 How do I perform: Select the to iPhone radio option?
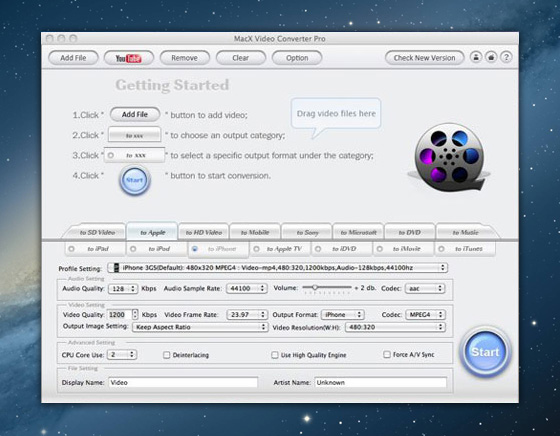tap(195, 249)
